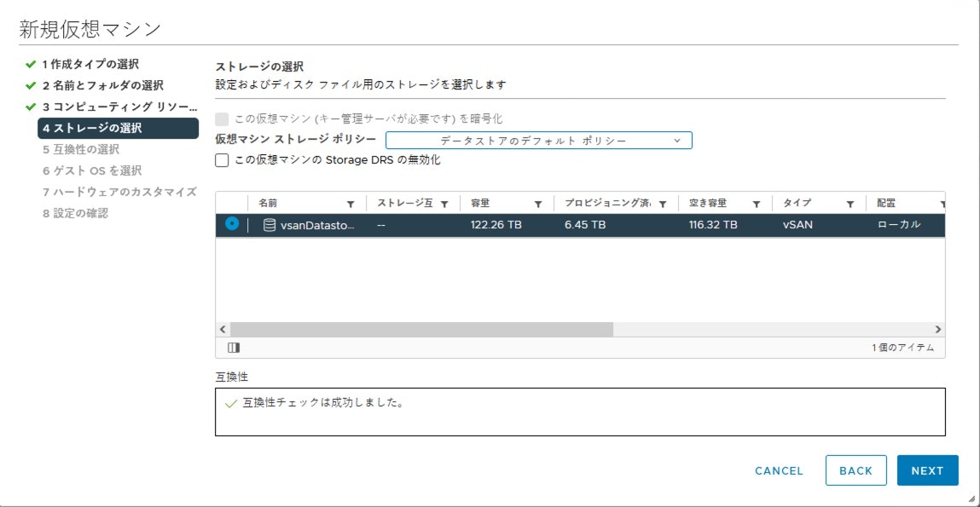Image resolution: width=980 pixels, height=507 pixels.
Task: Open filter for 名前 column
Action: [x=351, y=205]
